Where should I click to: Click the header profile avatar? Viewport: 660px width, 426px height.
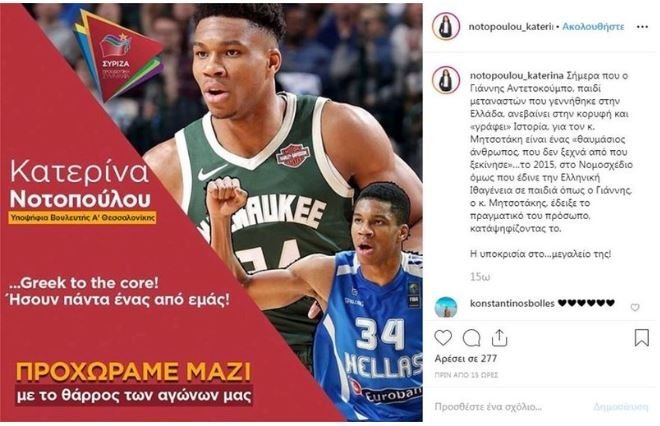click(x=446, y=26)
